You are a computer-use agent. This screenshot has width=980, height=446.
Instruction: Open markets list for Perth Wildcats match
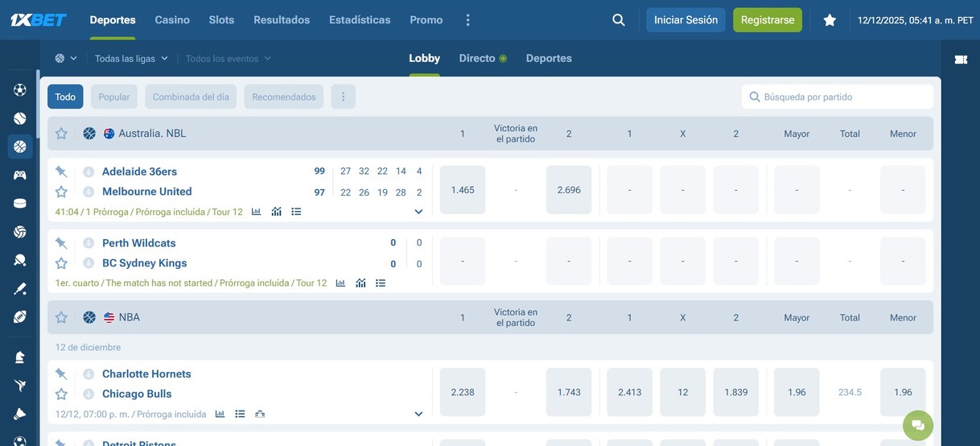pyautogui.click(x=381, y=283)
